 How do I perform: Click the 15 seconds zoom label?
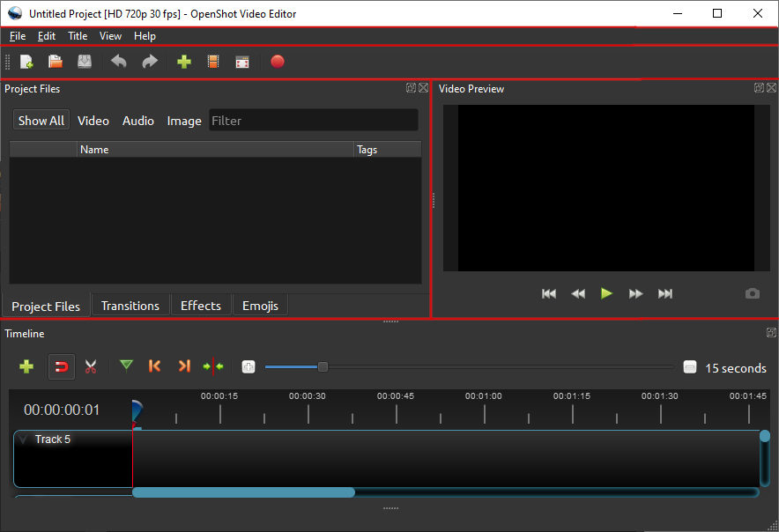click(736, 368)
